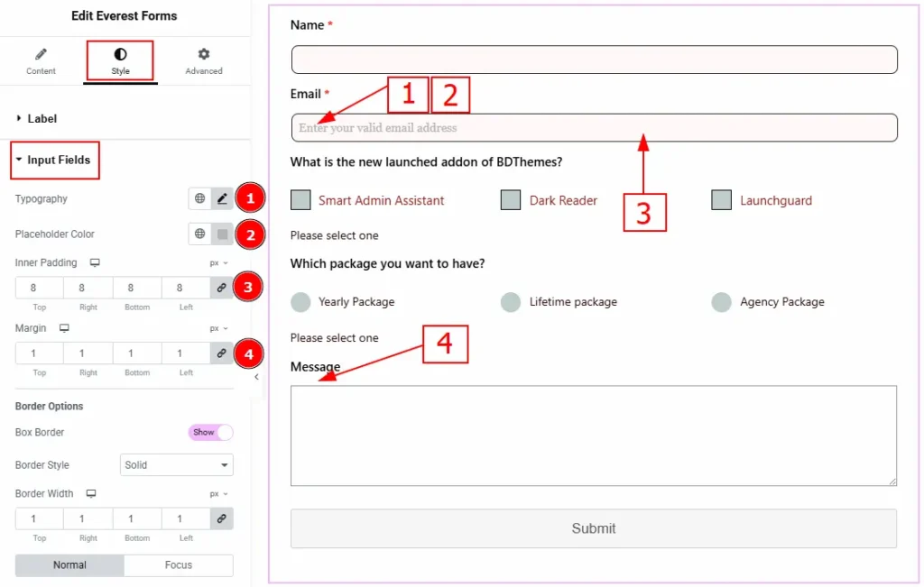924x587 pixels.
Task: Open the Content tab
Action: [x=41, y=61]
